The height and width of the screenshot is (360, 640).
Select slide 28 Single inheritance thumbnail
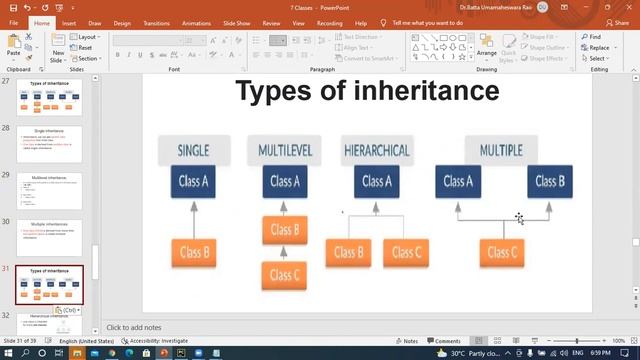pyautogui.click(x=49, y=144)
